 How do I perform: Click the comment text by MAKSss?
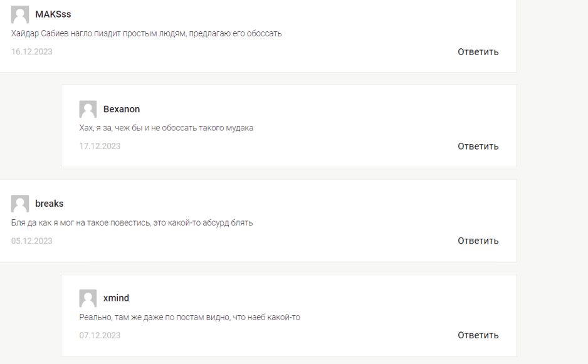(146, 34)
